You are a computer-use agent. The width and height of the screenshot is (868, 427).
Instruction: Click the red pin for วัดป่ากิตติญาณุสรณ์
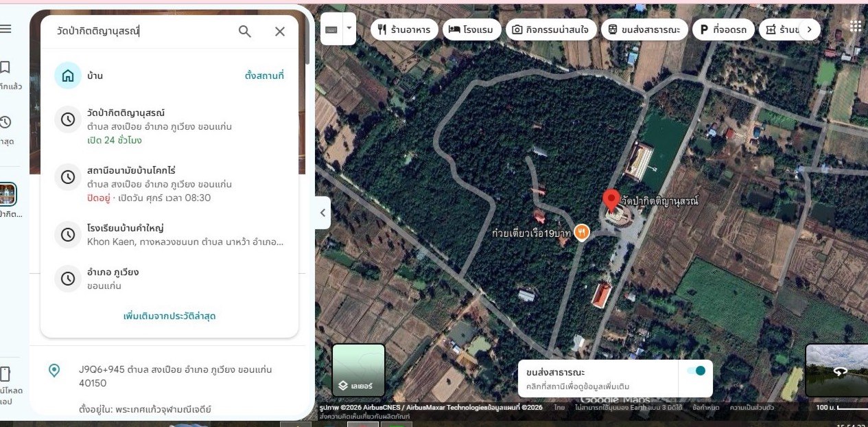point(611,201)
